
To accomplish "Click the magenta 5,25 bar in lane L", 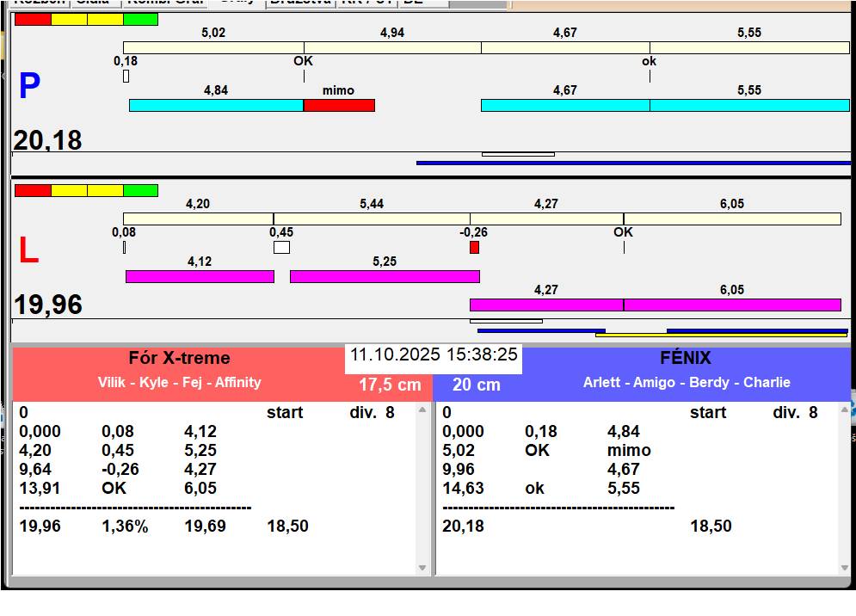I will [385, 276].
